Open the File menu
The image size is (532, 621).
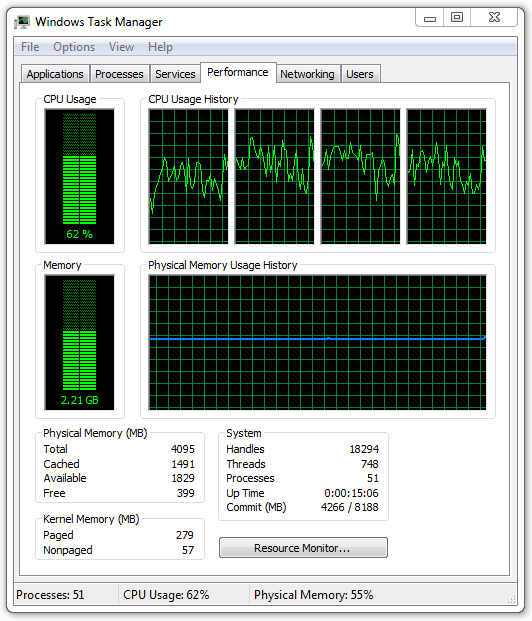[30, 47]
